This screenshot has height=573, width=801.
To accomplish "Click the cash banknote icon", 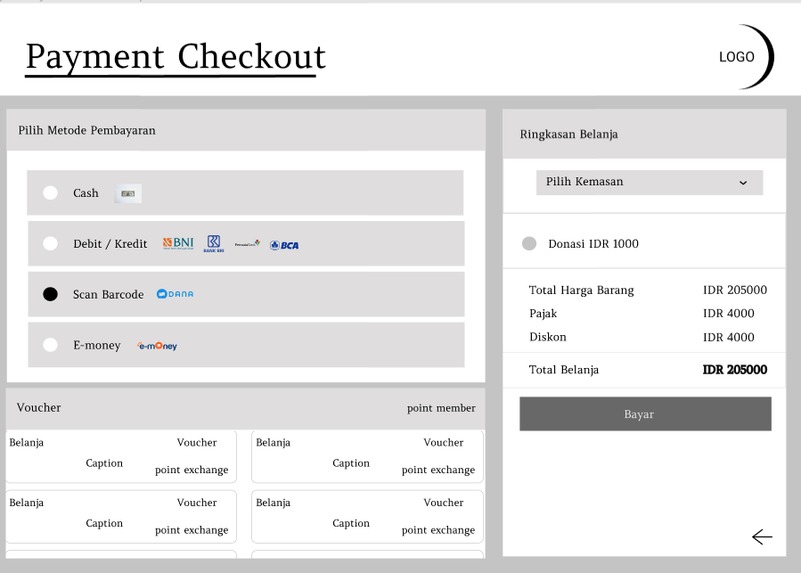I will (x=128, y=194).
